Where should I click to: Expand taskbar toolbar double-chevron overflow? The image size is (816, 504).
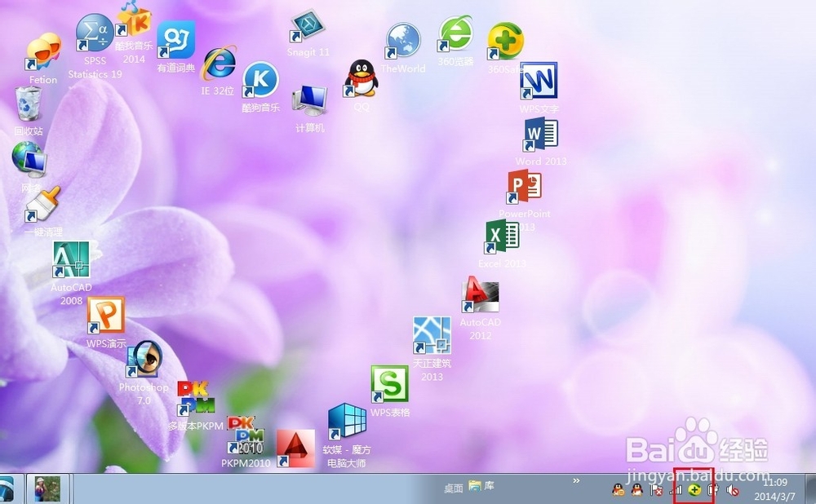576,480
